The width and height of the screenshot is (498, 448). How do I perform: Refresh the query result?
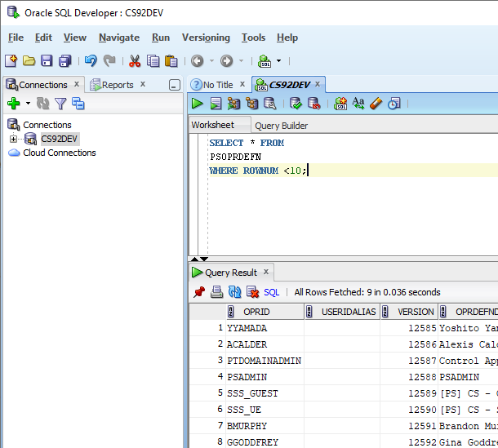click(x=234, y=292)
